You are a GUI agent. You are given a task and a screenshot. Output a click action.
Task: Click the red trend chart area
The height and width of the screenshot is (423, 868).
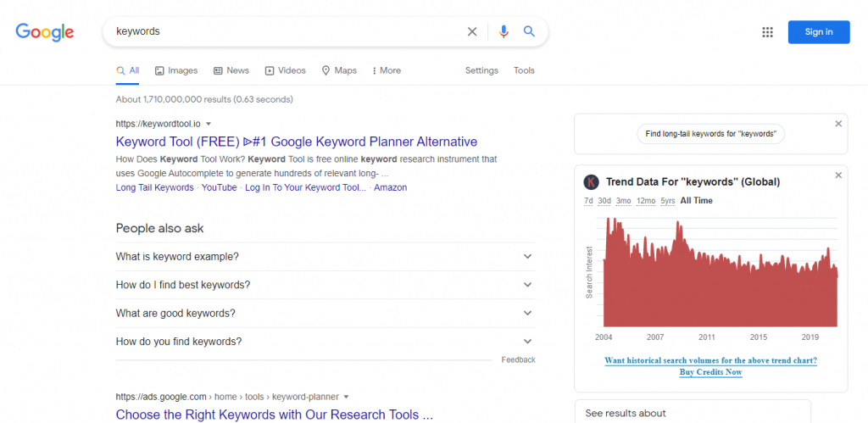pyautogui.click(x=721, y=272)
